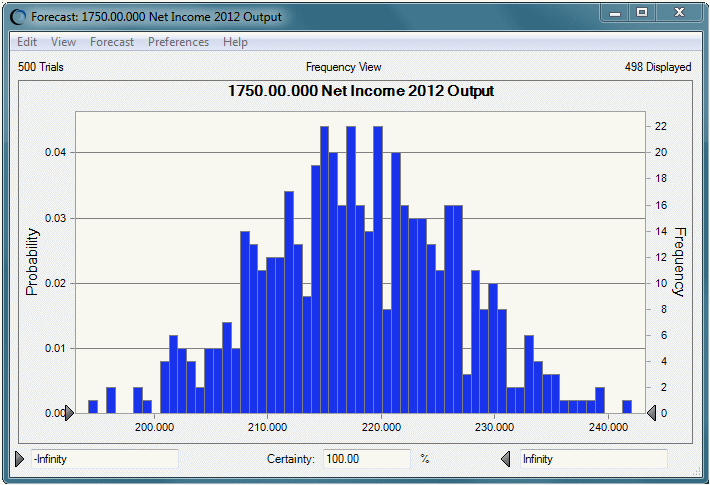Click the 0.04 probability axis value
The width and height of the screenshot is (710, 485).
click(x=55, y=153)
